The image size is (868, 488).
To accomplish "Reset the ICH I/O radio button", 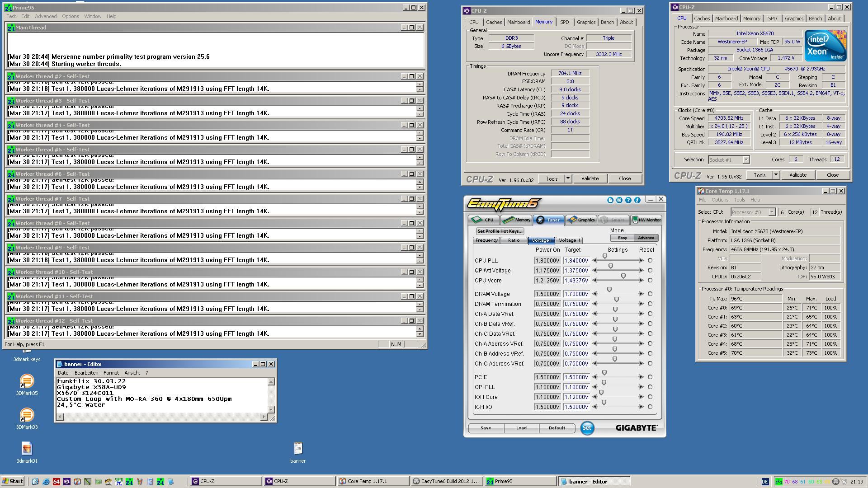I will tap(650, 407).
